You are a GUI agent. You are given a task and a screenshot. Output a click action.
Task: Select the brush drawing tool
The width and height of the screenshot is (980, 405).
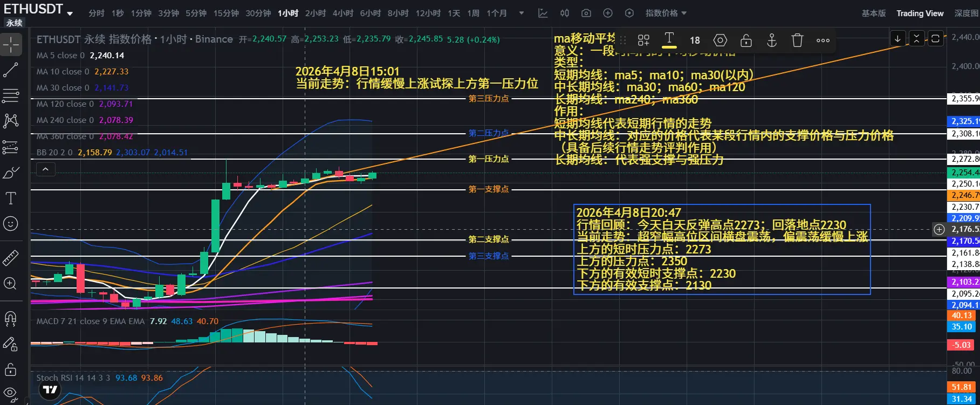[x=11, y=173]
